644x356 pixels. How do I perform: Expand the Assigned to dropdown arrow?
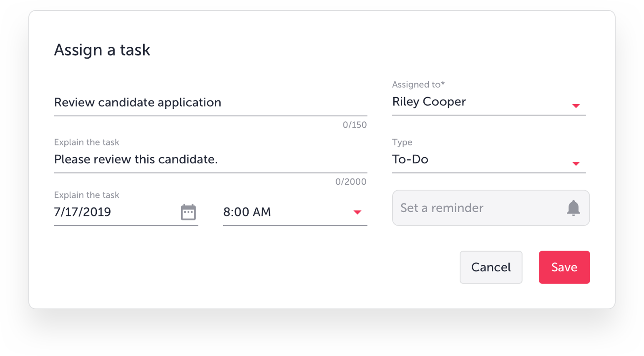[x=576, y=106]
